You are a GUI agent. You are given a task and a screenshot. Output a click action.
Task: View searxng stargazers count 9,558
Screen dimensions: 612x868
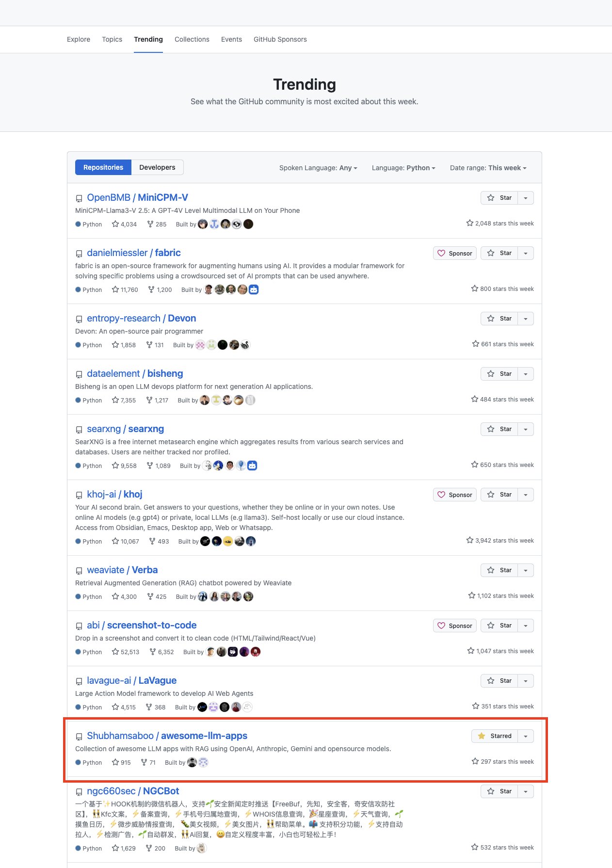click(x=124, y=466)
